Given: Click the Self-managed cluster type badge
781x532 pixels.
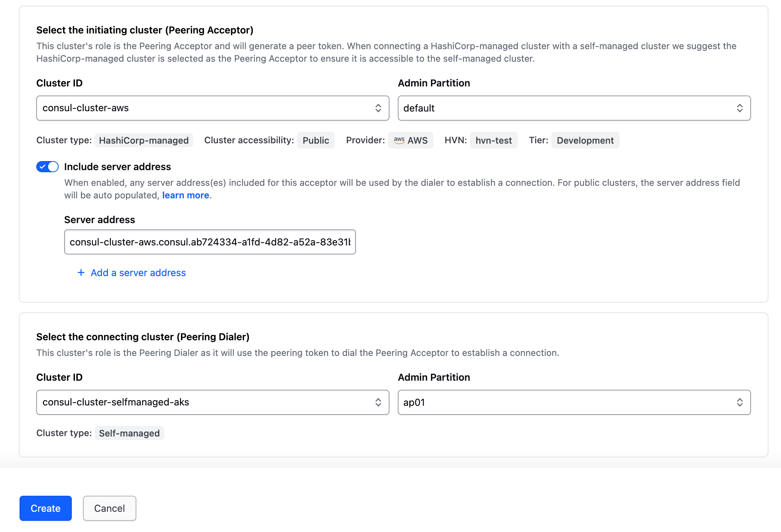Looking at the screenshot, I should (129, 433).
